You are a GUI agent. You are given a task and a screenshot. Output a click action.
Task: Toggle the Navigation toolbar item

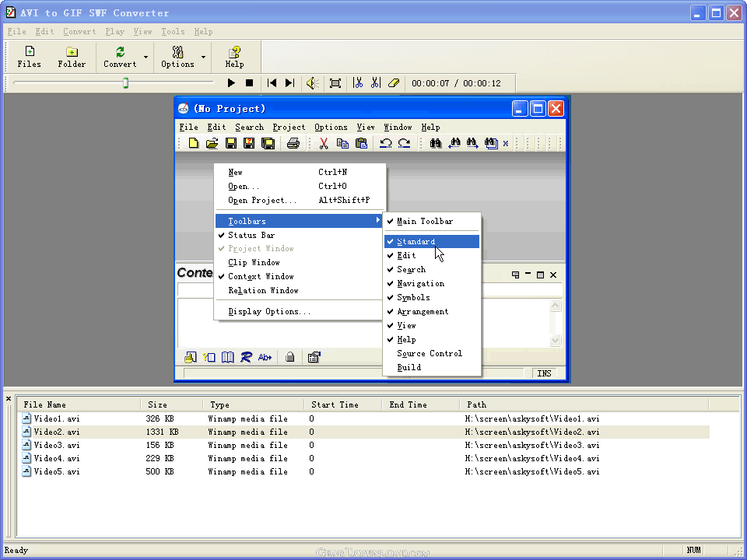[x=432, y=283]
